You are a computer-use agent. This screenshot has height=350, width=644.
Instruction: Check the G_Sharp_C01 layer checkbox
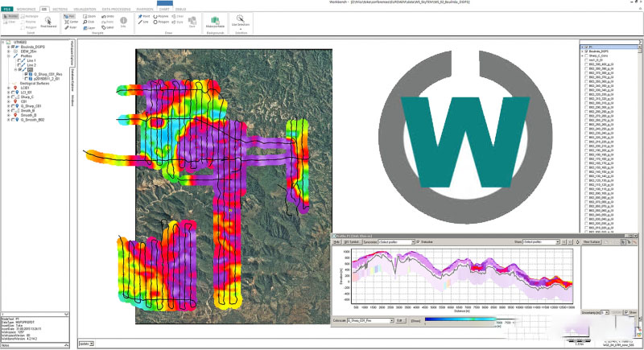click(x=14, y=105)
